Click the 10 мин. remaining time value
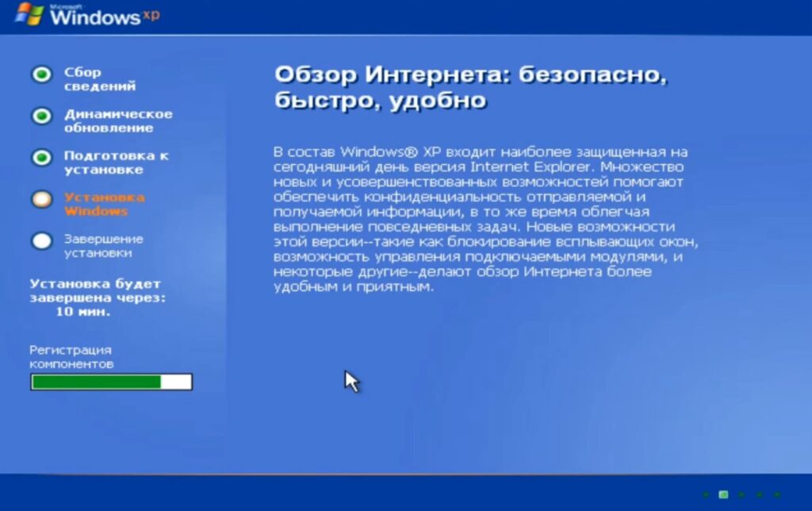Screen dimensions: 812x511 (x=82, y=312)
